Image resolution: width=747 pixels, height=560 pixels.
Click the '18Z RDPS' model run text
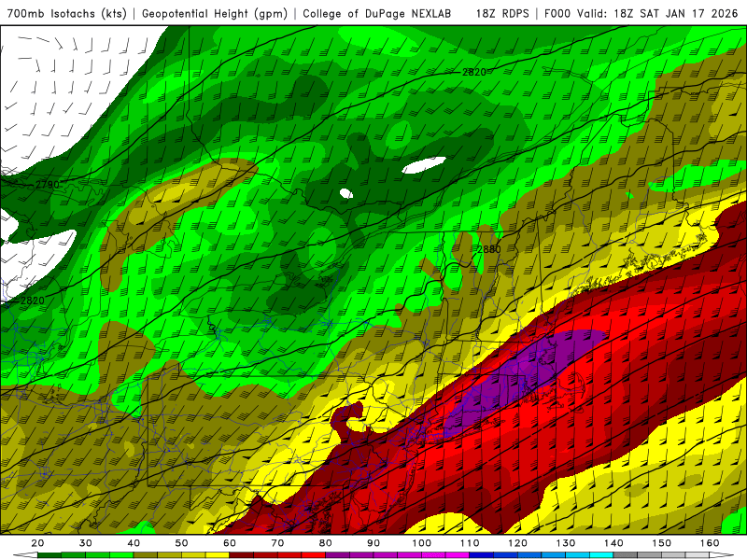[x=502, y=13]
